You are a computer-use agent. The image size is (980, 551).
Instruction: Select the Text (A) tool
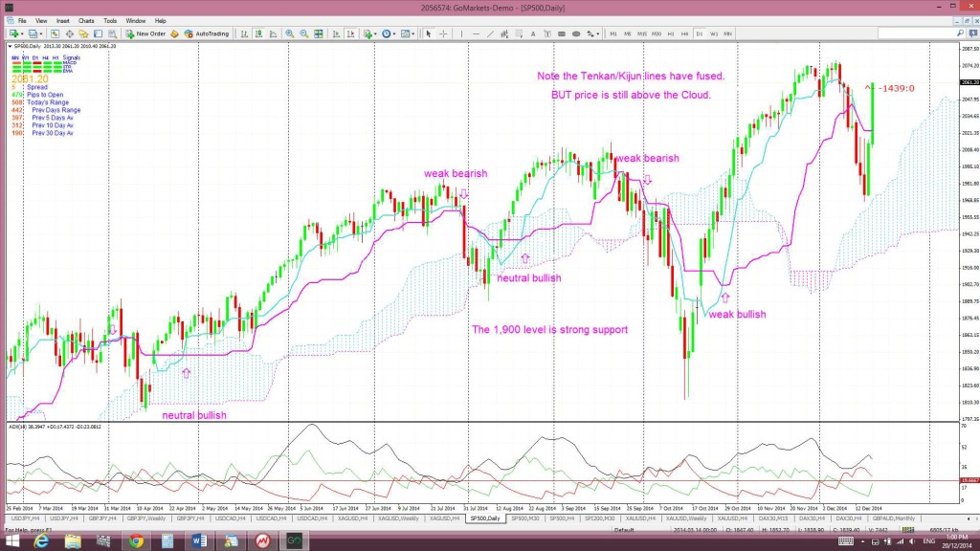point(533,33)
